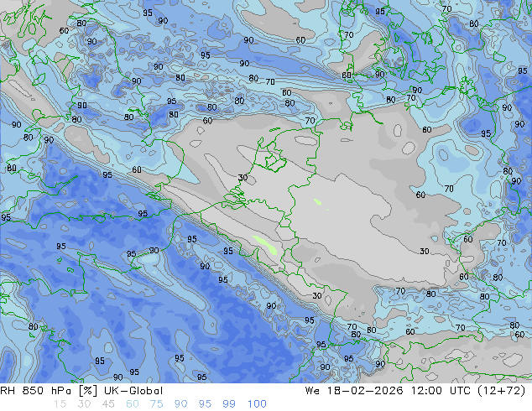Click the legend value 95 in the color scale
532x411 pixels.
[x=205, y=404]
